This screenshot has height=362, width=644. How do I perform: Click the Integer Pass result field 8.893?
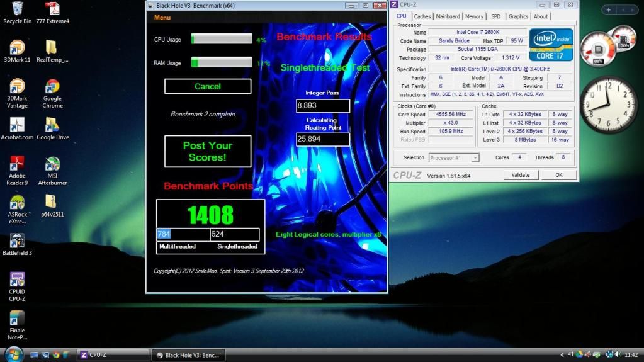click(x=323, y=106)
